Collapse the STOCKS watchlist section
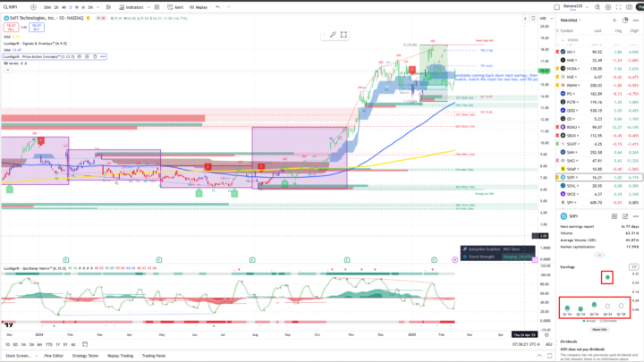The width and height of the screenshot is (644, 362). 563,40
